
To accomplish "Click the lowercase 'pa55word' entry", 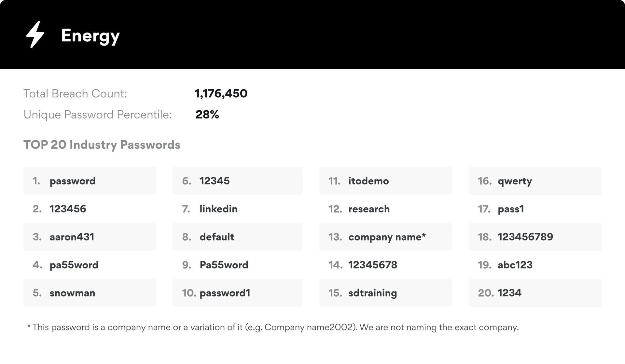I will (x=74, y=265).
